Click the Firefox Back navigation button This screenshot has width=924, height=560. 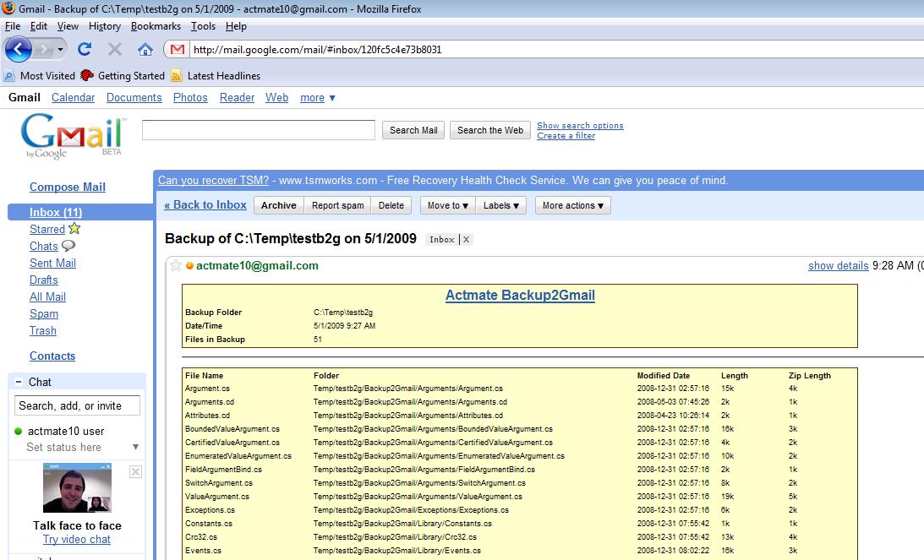(x=19, y=50)
